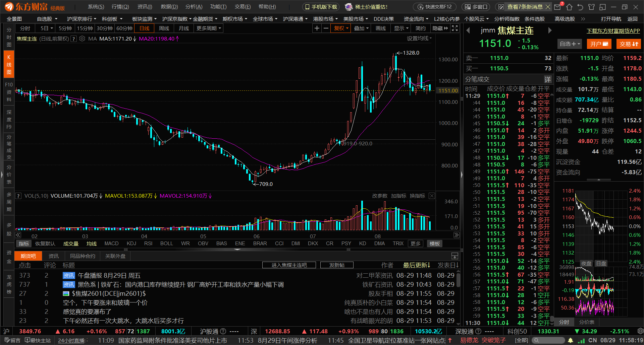Screen dimensions: 644x345
Task: Open settings gear in bottom index bar
Action: coord(640,331)
